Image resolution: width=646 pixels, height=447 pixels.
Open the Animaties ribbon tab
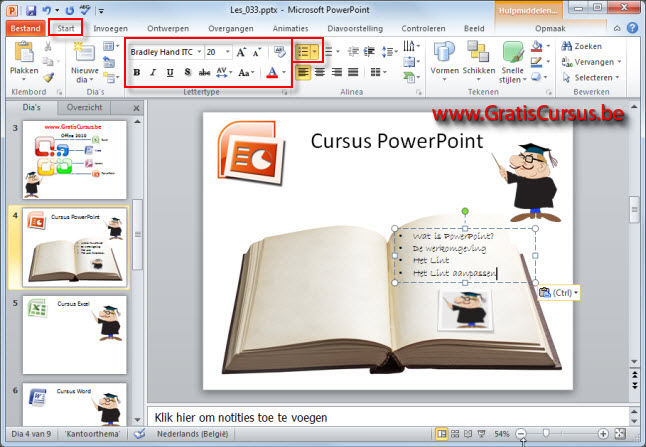pos(290,28)
